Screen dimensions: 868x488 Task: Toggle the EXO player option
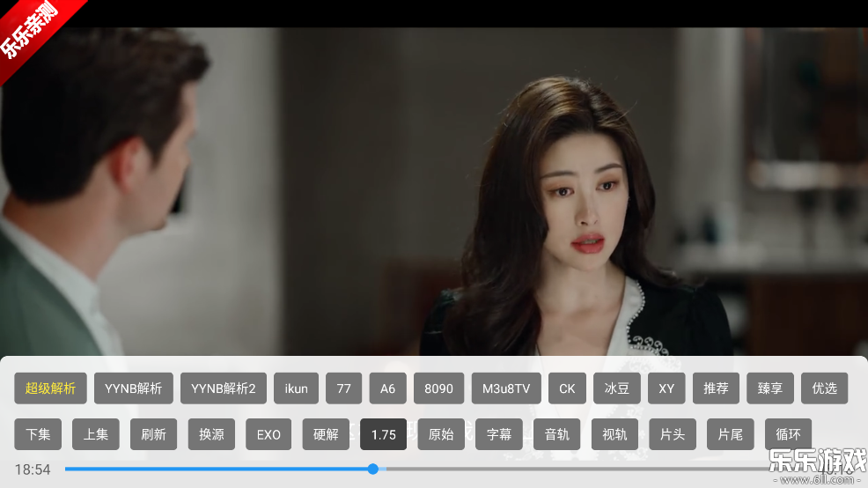(x=268, y=434)
